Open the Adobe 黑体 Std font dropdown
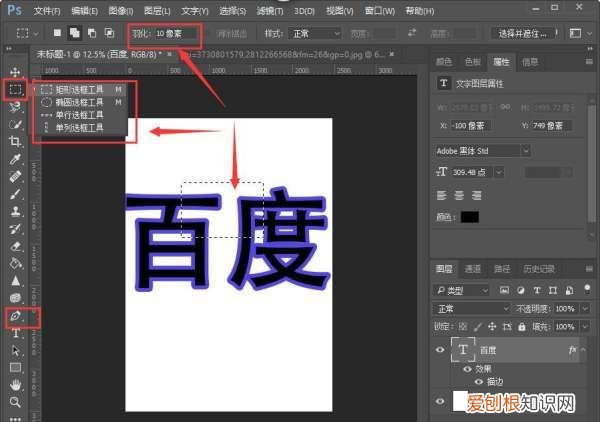This screenshot has height=422, width=600. 482,151
